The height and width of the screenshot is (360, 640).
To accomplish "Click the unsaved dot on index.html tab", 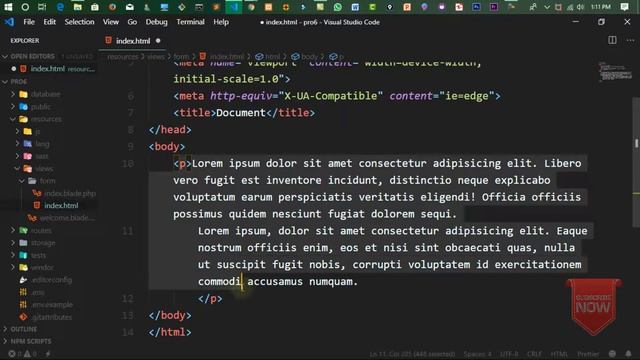I will [158, 41].
